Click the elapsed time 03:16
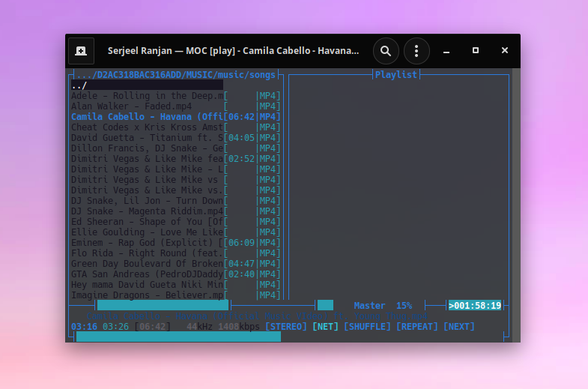The image size is (588, 389). pyautogui.click(x=84, y=327)
